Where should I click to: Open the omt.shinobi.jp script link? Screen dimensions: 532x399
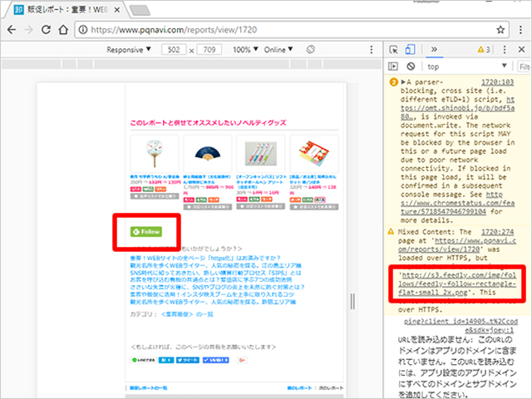458,108
